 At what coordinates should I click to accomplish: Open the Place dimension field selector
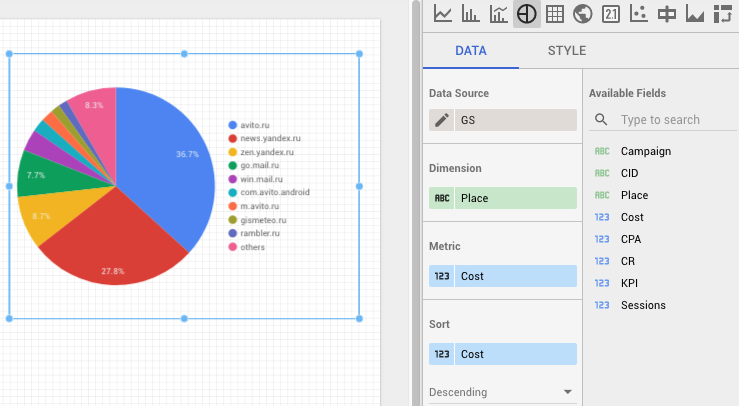point(503,198)
